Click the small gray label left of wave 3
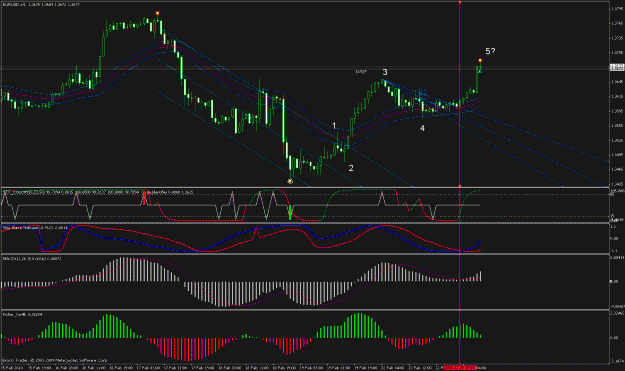 point(361,71)
